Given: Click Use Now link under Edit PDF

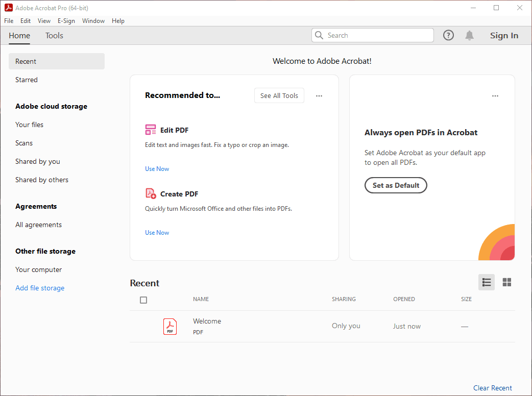Looking at the screenshot, I should click(x=157, y=169).
